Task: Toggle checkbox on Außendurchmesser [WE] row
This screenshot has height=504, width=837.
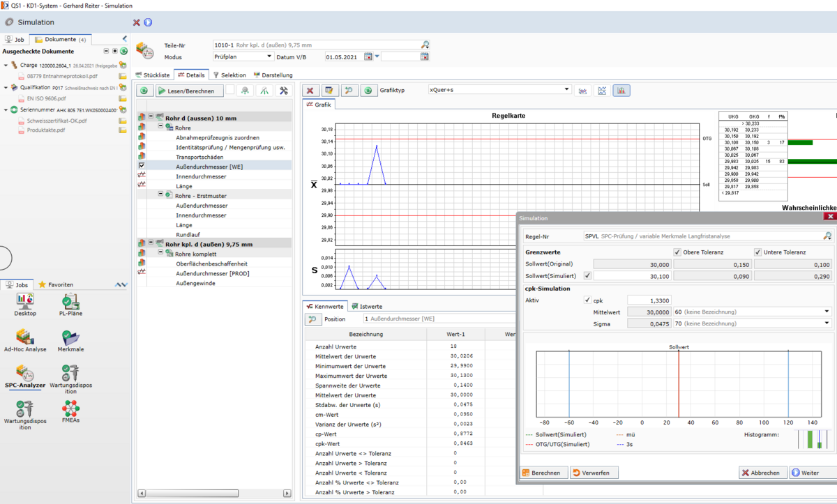Action: click(x=142, y=166)
